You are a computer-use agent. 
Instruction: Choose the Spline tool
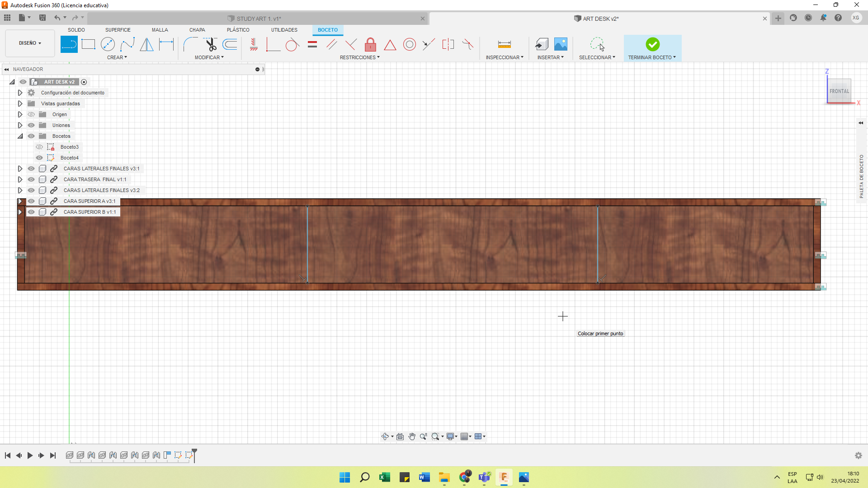pyautogui.click(x=127, y=44)
